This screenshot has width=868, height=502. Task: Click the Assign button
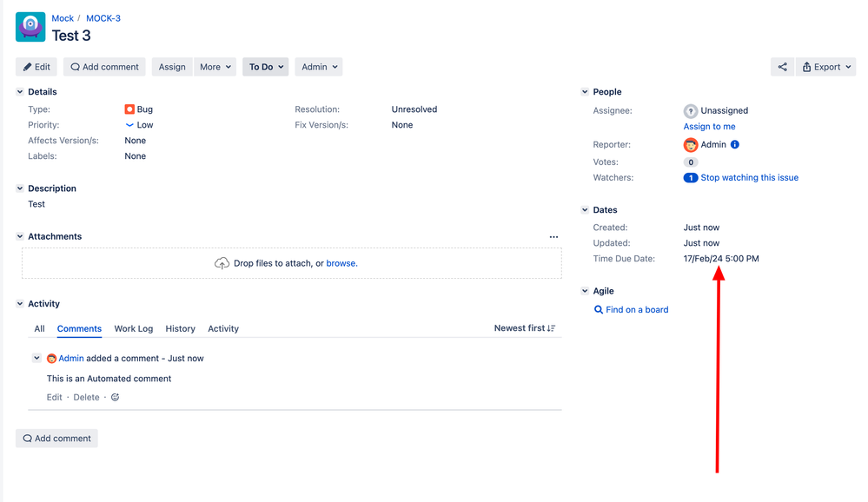(x=172, y=67)
